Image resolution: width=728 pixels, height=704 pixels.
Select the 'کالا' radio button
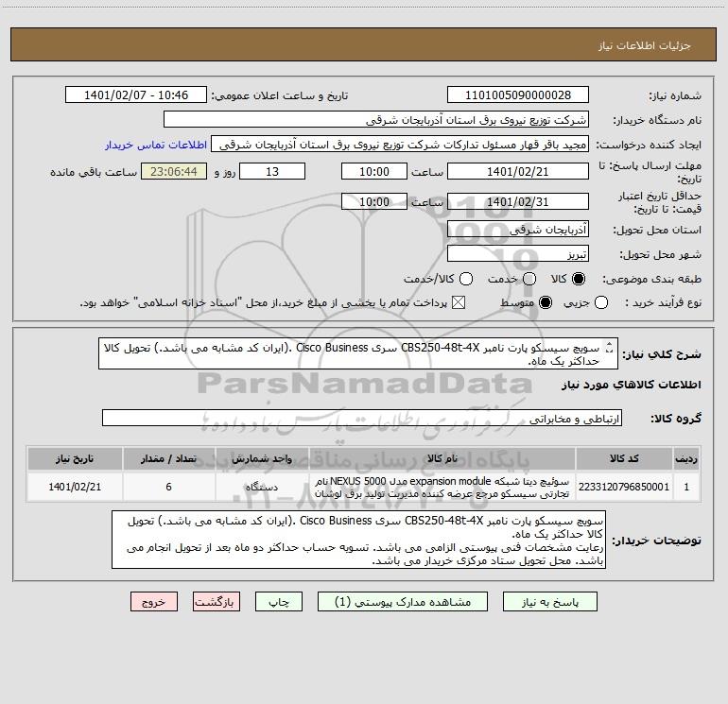point(579,279)
